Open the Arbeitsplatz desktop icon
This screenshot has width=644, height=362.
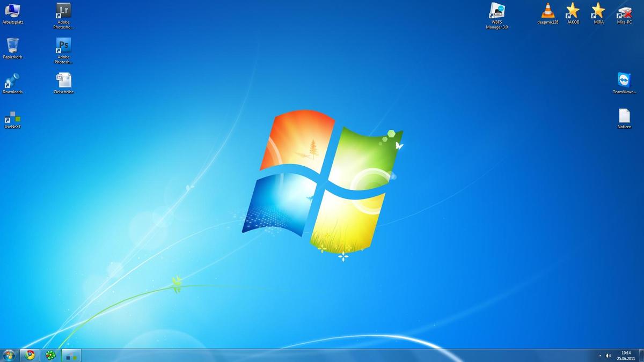coord(12,11)
